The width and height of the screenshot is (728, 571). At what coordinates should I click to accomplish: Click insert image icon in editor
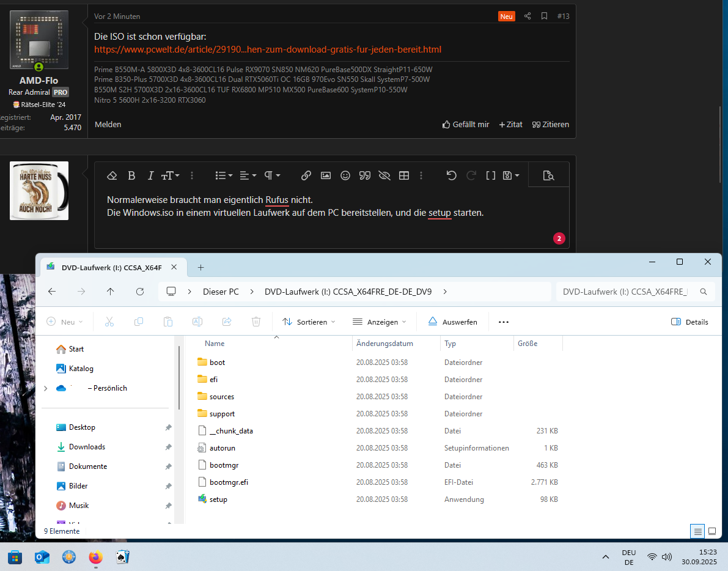point(326,175)
